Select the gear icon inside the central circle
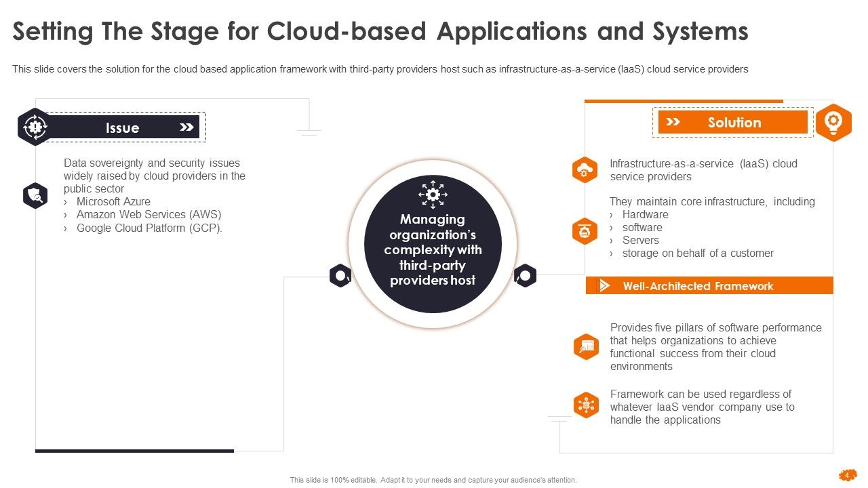 [433, 196]
